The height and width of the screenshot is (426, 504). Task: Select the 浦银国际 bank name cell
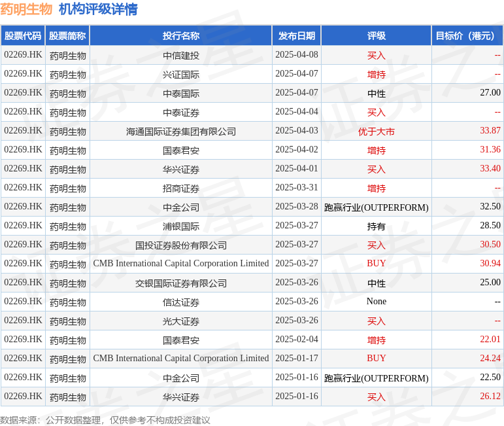181,226
